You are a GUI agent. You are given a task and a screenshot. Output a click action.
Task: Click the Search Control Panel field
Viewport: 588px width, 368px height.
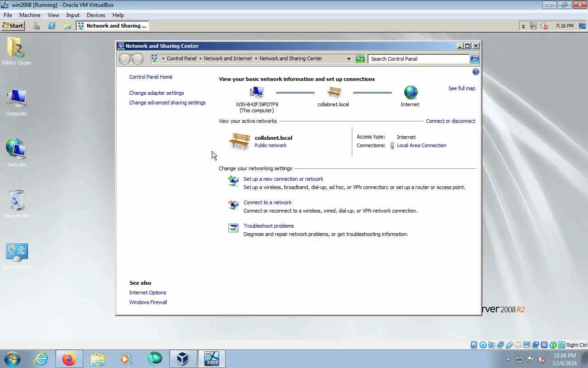(x=418, y=59)
